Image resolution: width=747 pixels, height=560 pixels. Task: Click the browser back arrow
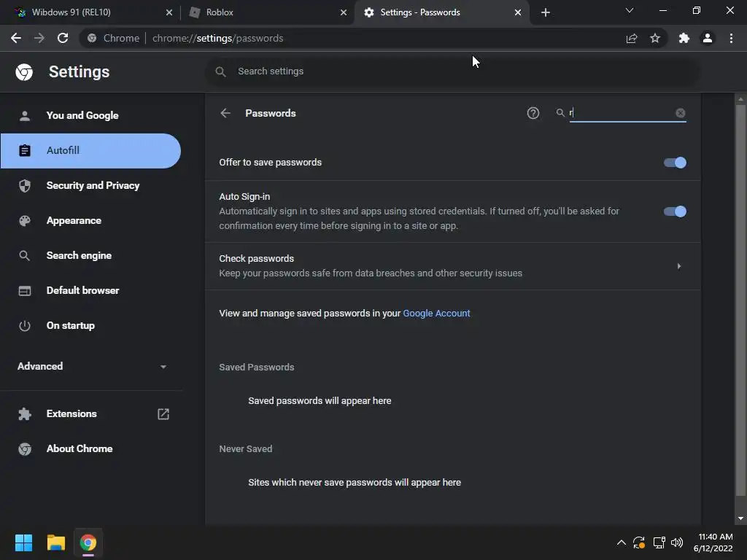tap(16, 38)
